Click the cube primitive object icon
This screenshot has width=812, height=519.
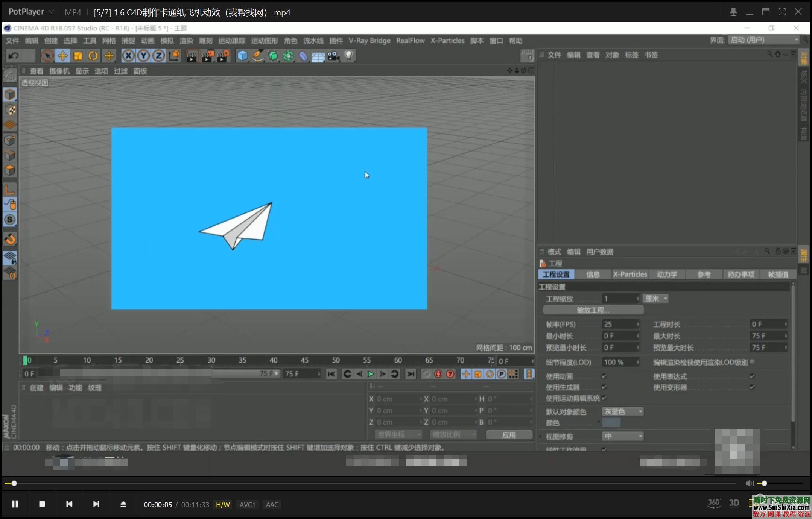(243, 56)
